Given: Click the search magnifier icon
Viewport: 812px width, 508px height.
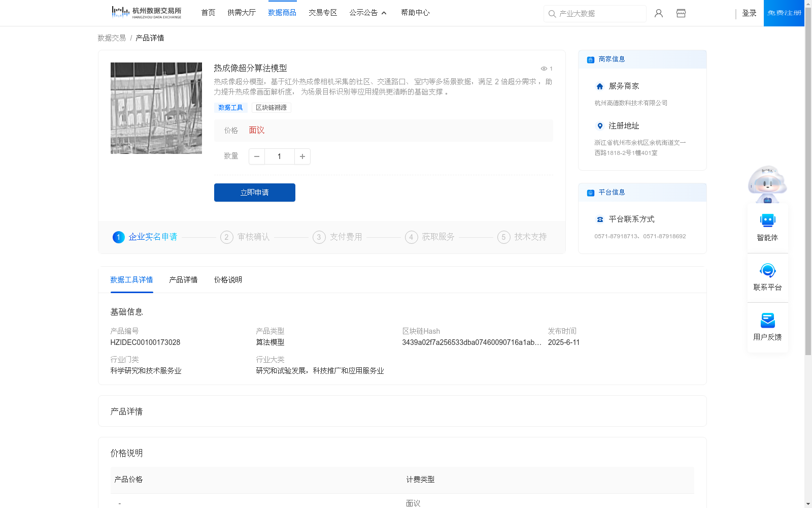Looking at the screenshot, I should (552, 14).
